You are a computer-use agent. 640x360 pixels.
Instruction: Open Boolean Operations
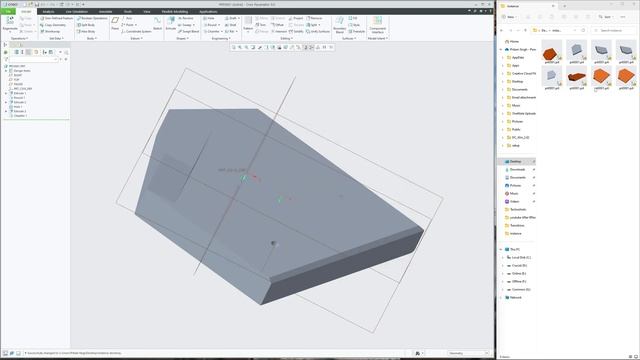(x=92, y=18)
